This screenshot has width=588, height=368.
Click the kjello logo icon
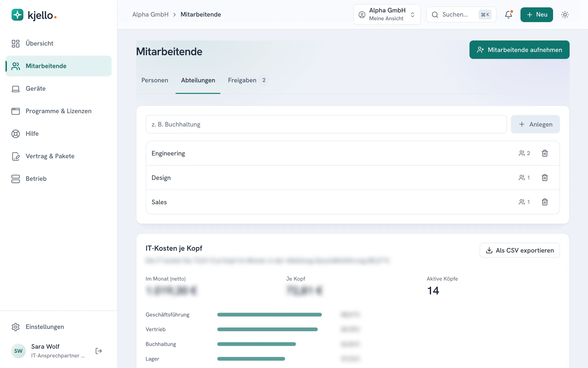click(17, 15)
